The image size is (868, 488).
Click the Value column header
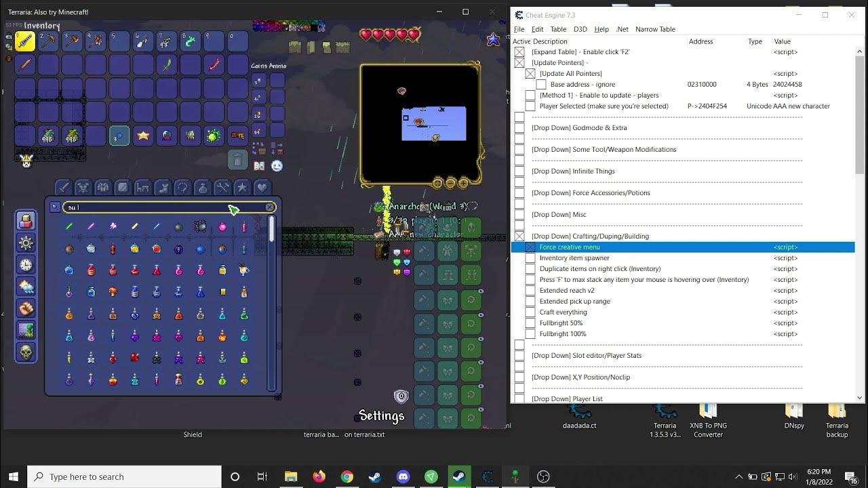pyautogui.click(x=782, y=41)
